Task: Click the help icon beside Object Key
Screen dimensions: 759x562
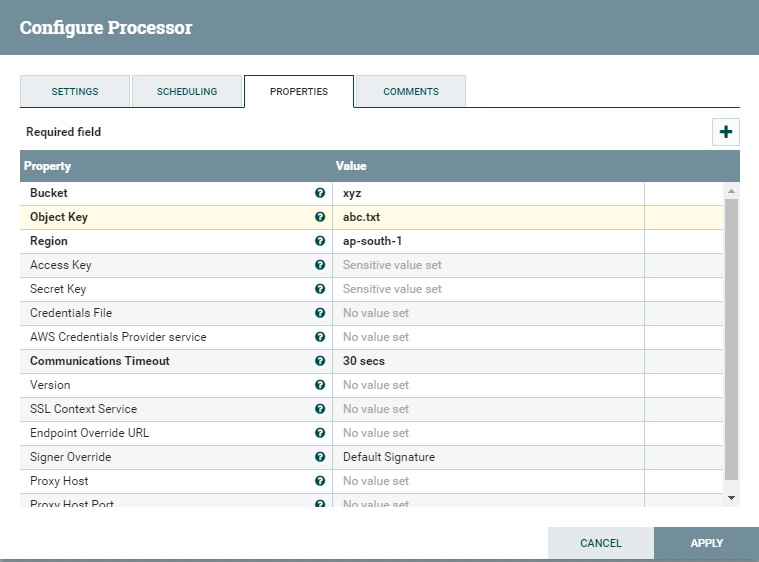Action: [320, 217]
